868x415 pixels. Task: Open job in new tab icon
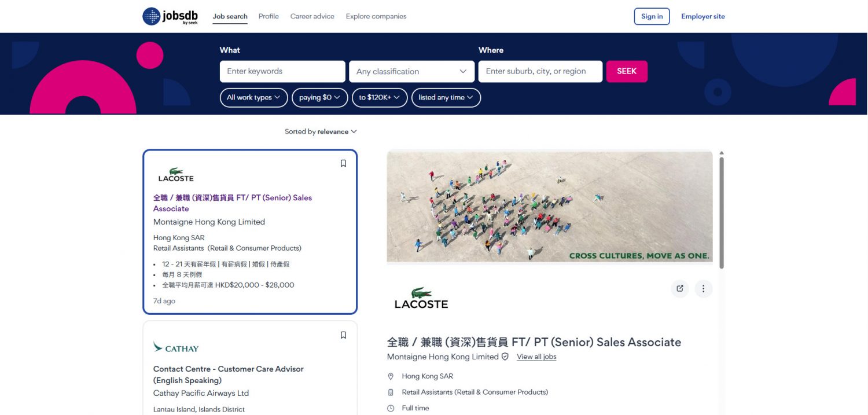680,288
